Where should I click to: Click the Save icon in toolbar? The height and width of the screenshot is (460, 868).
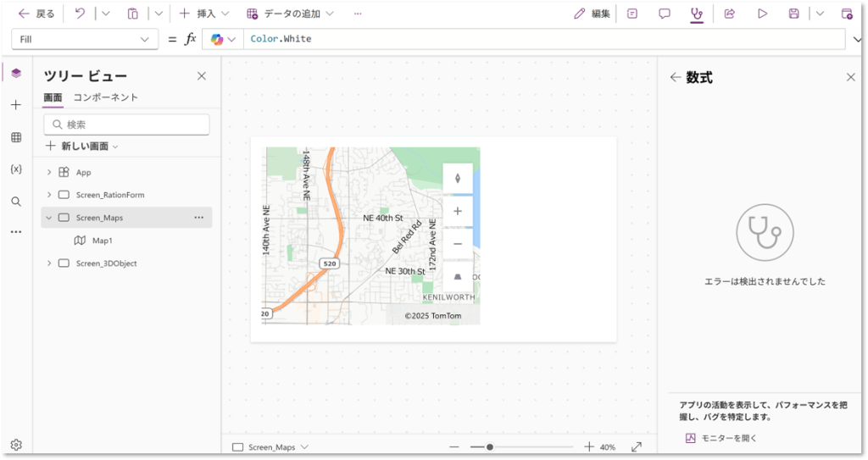(x=793, y=14)
